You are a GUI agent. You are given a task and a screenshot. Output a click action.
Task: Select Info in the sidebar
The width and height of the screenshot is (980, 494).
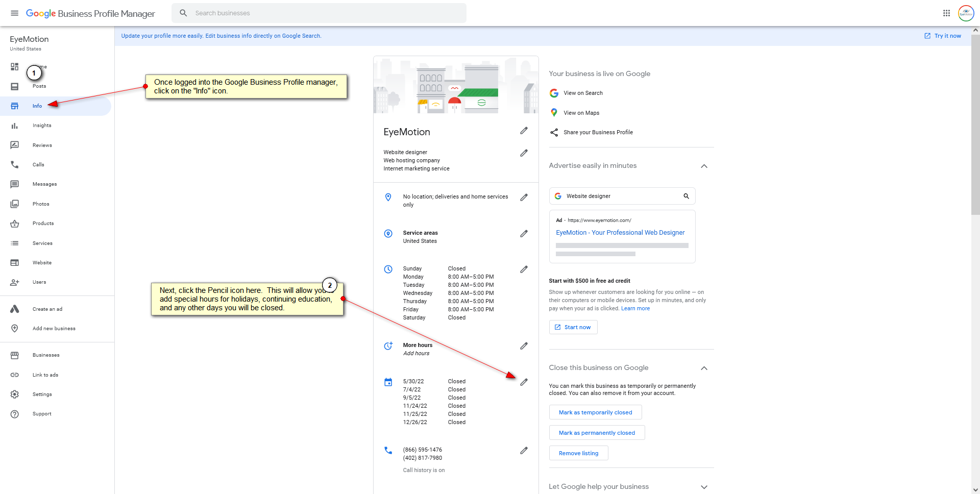pos(55,106)
